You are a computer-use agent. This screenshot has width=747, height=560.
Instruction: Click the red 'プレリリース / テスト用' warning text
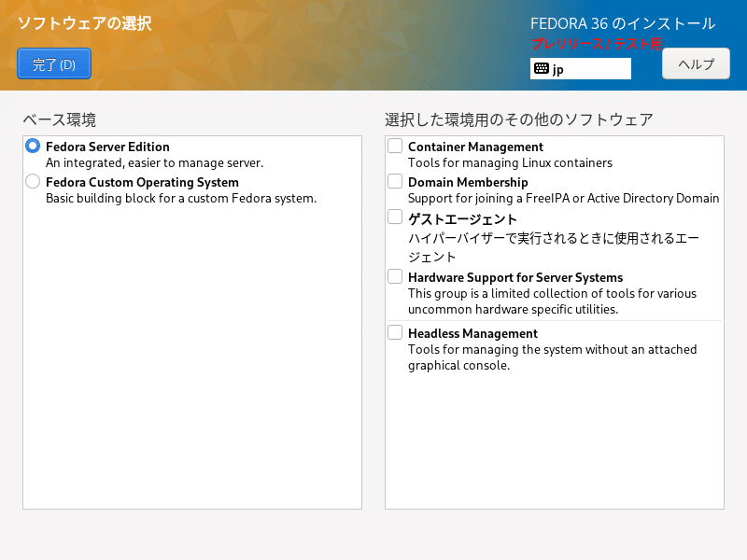597,44
